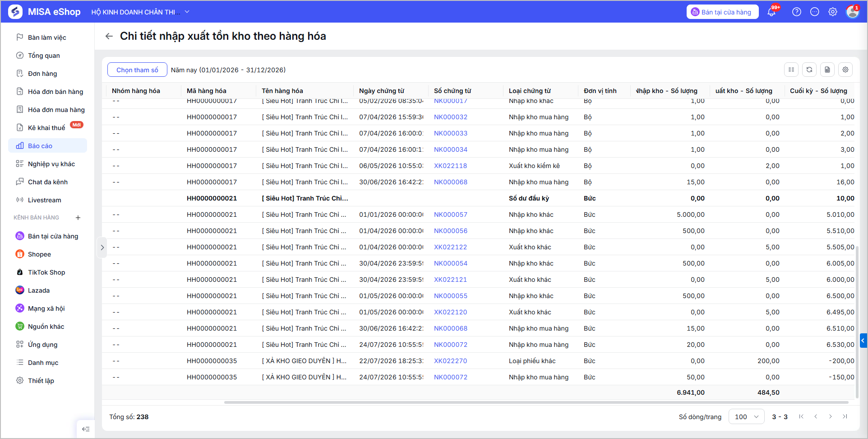Expand the store name dropdown
Image resolution: width=868 pixels, height=439 pixels.
(187, 12)
